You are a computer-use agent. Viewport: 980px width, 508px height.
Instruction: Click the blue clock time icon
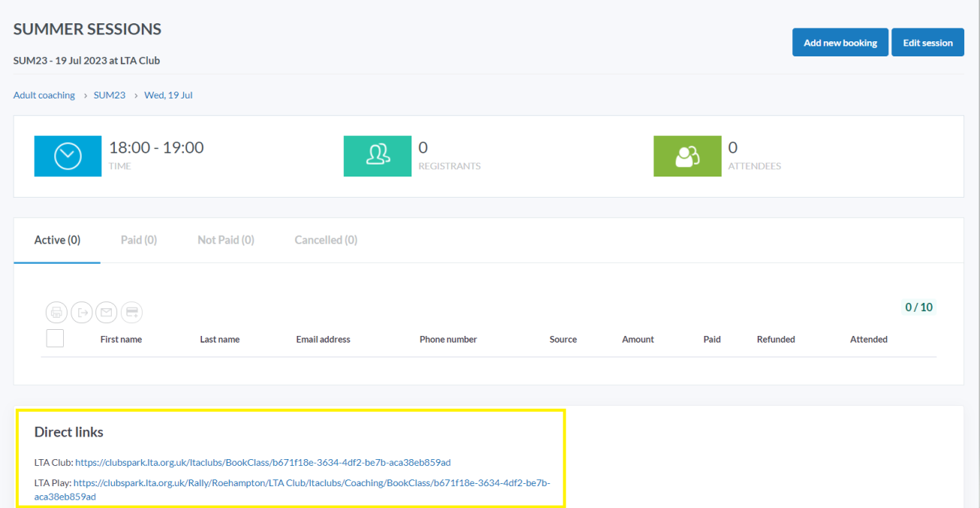click(68, 156)
